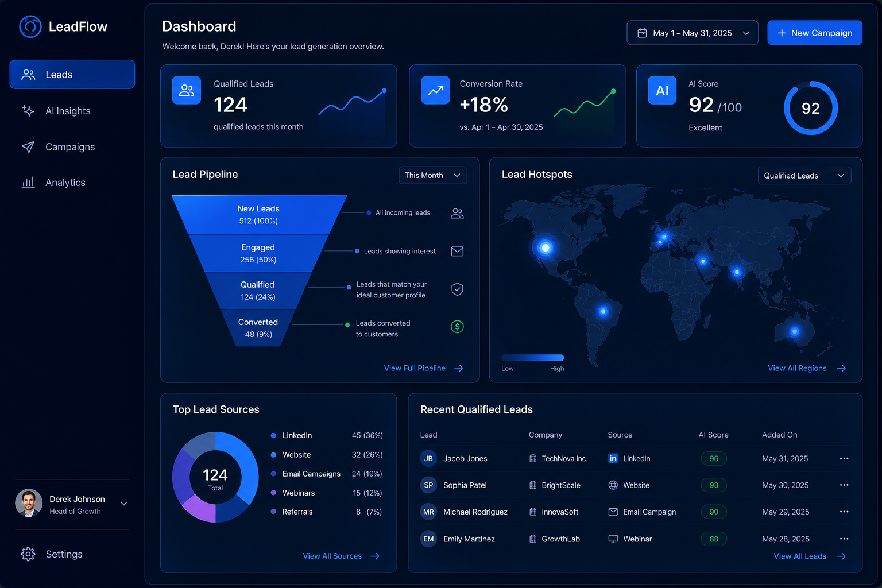The image size is (882, 588).
Task: Go to Leads in the sidebar
Action: pos(72,75)
